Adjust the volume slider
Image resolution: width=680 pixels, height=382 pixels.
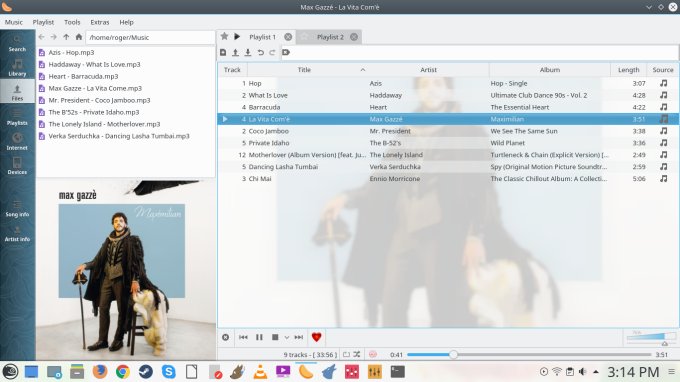pos(651,337)
